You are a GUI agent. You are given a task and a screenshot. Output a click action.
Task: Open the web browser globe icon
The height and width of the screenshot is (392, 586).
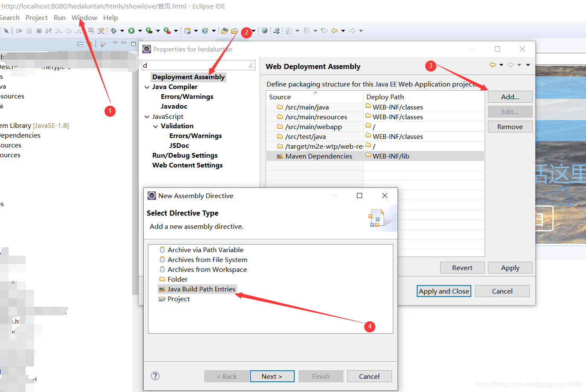point(264,31)
